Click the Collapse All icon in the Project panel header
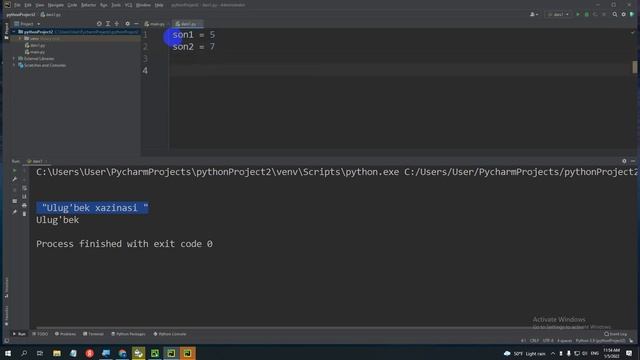640x360 pixels. [x=117, y=24]
